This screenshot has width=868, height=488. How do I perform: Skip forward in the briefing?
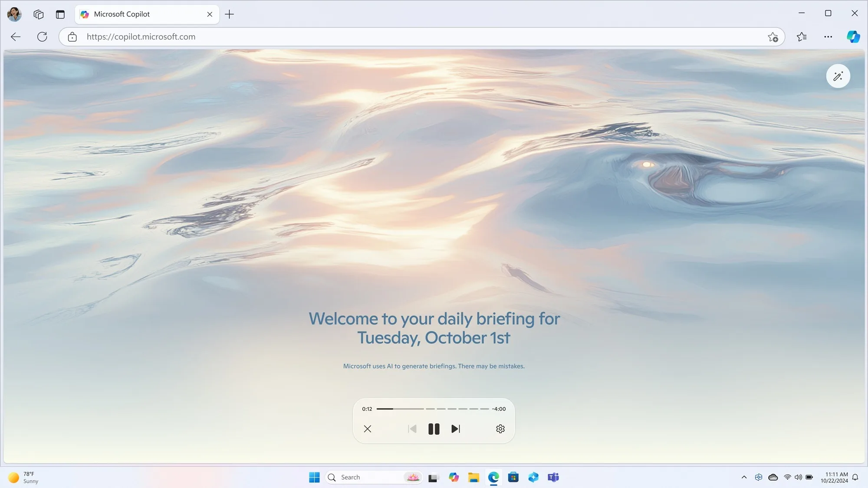click(x=455, y=429)
